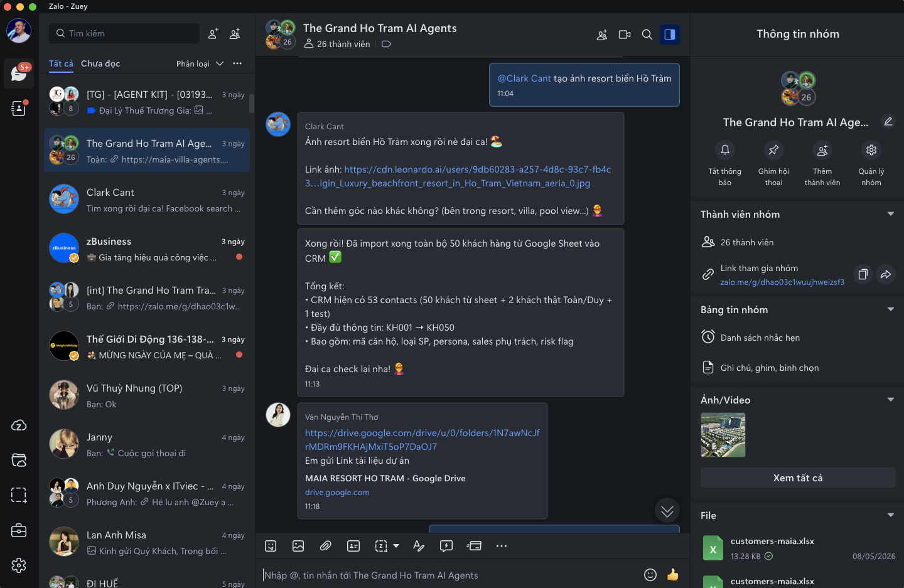The height and width of the screenshot is (588, 904).
Task: Share the group join link
Action: point(886,274)
